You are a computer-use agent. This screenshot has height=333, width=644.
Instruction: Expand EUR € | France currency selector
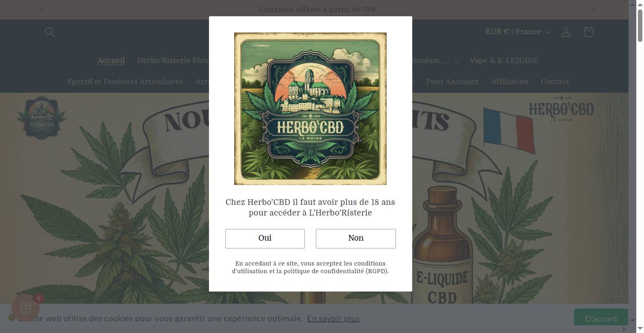point(518,32)
